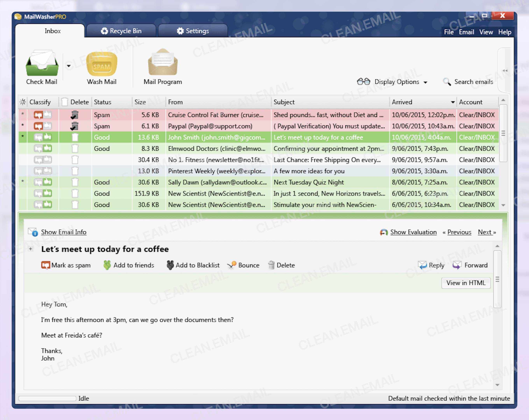Click the Delete column header
The height and width of the screenshot is (420, 529).
[x=75, y=102]
